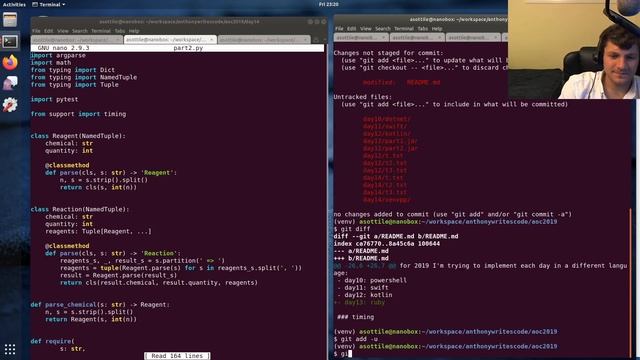Image resolution: width=640 pixels, height=360 pixels.
Task: Open the gear-shaped app in the dock
Action: pyautogui.click(x=10, y=105)
